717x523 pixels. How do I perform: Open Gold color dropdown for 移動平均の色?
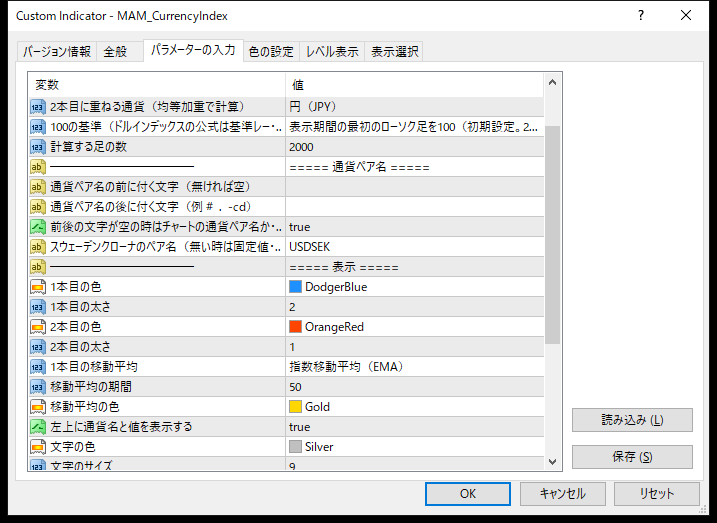pos(415,406)
